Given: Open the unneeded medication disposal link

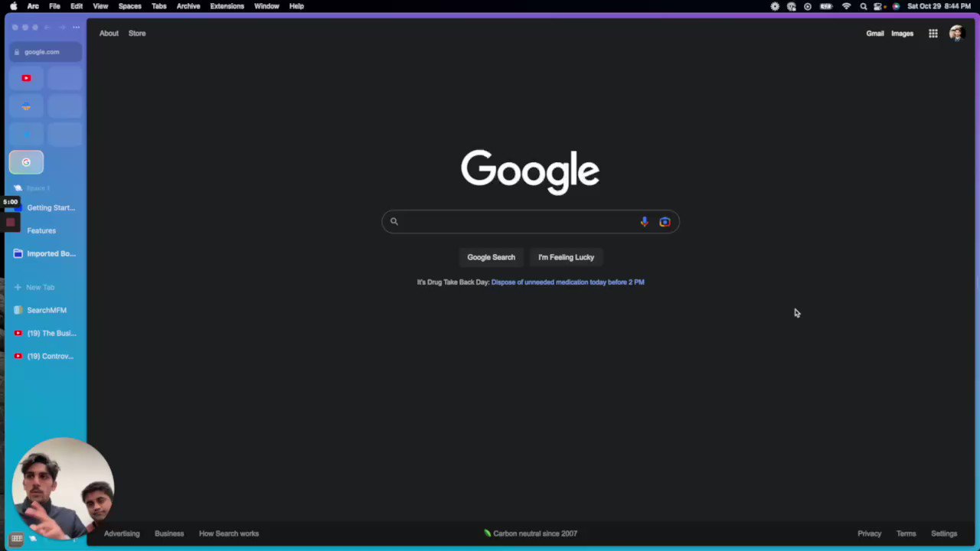Looking at the screenshot, I should (567, 282).
